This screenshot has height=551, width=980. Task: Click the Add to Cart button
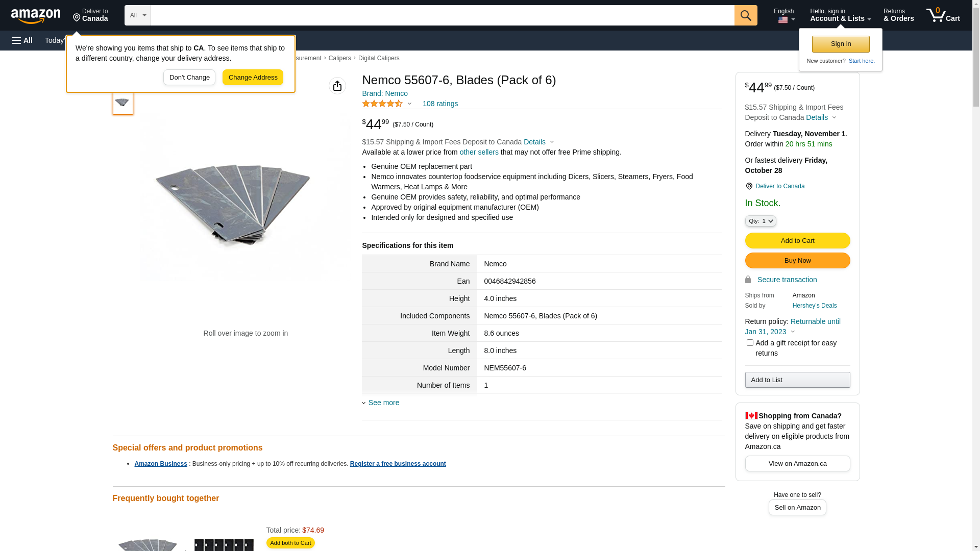pyautogui.click(x=797, y=240)
